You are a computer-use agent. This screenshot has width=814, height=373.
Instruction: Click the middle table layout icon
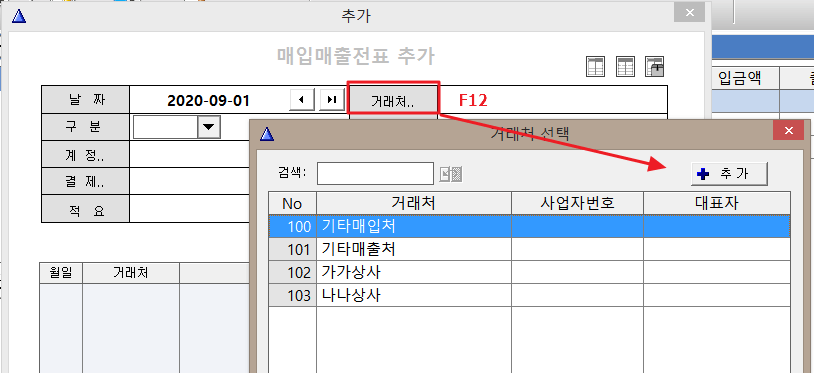coord(625,66)
